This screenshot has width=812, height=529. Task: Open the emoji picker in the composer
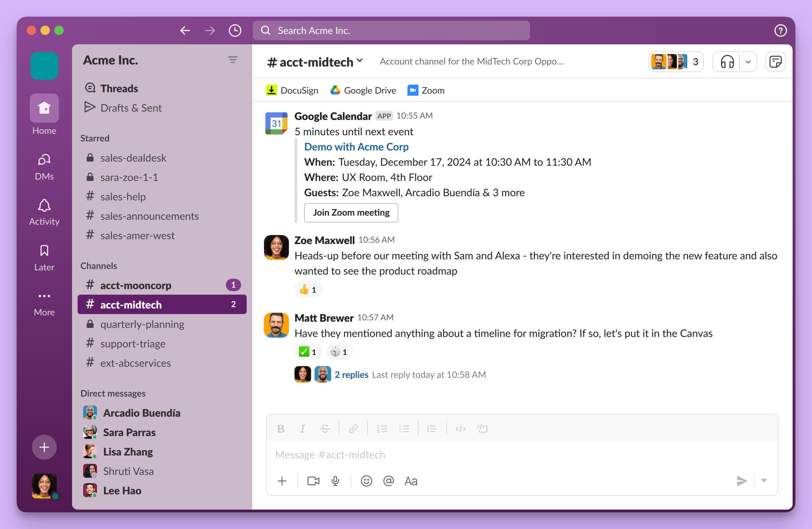(366, 481)
